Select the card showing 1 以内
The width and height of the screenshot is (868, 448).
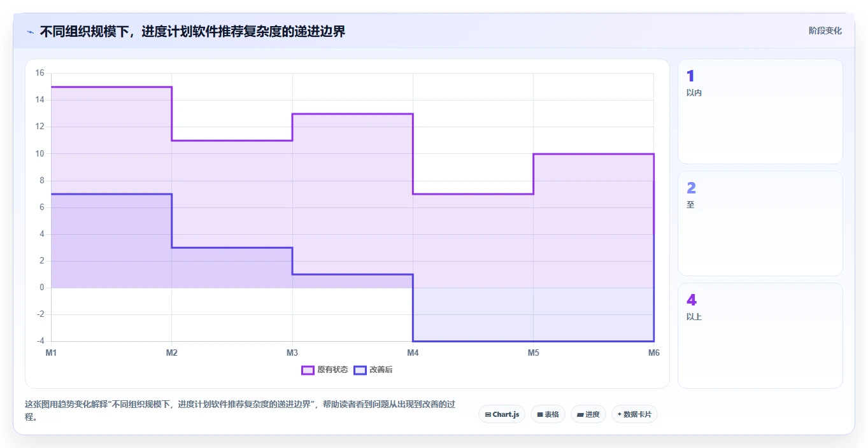760,111
